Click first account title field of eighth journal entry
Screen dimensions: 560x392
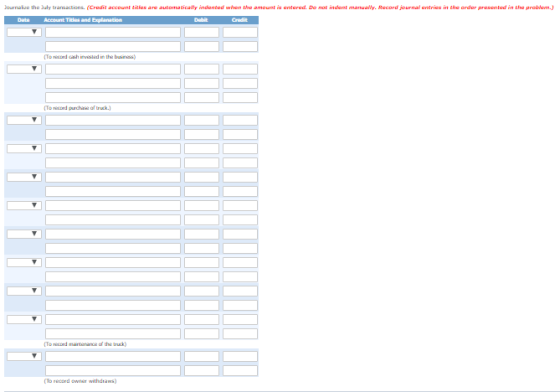113,263
